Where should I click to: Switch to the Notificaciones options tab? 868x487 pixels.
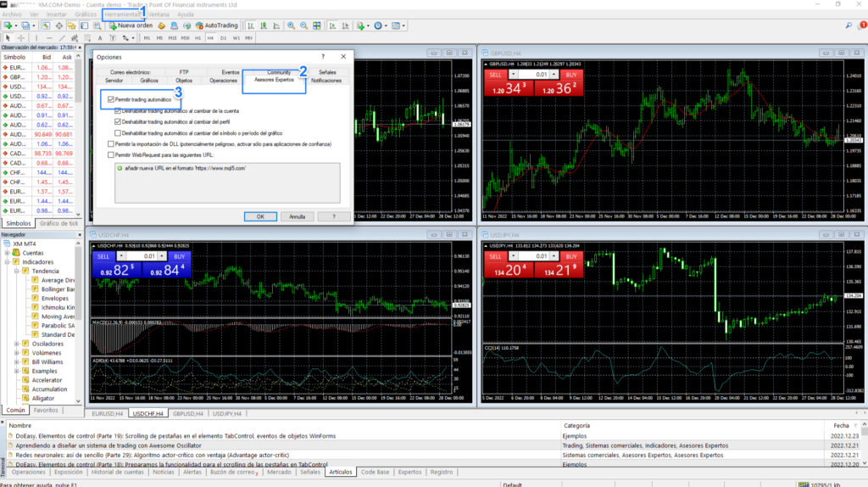coord(326,81)
